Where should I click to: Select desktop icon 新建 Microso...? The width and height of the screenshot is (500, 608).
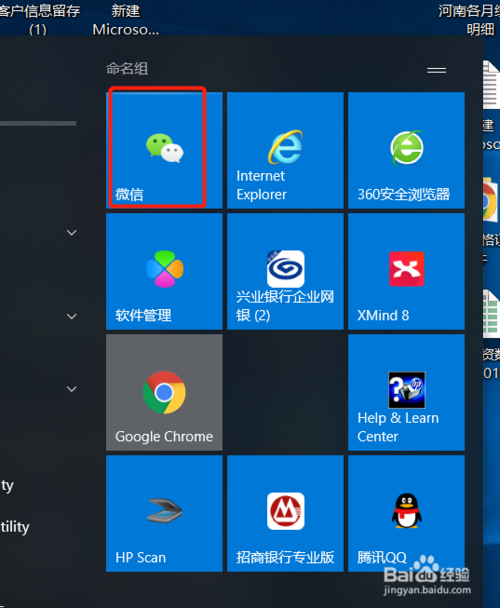tap(126, 19)
